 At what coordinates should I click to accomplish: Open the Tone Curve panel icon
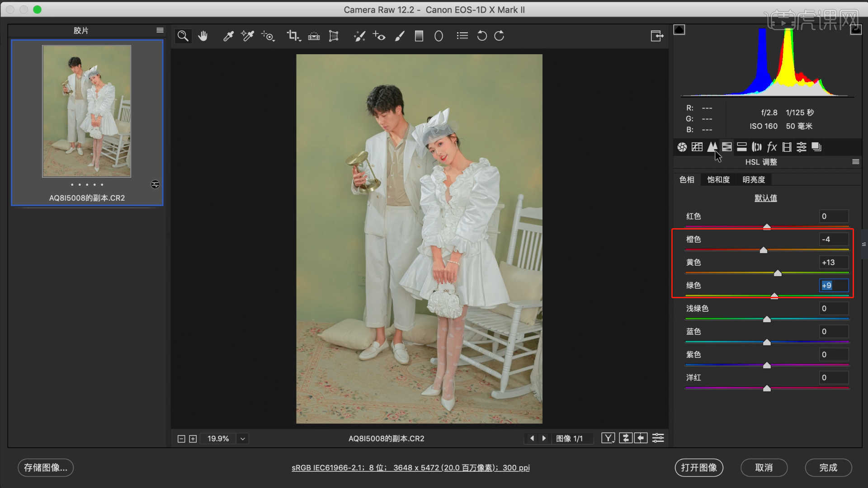(697, 147)
